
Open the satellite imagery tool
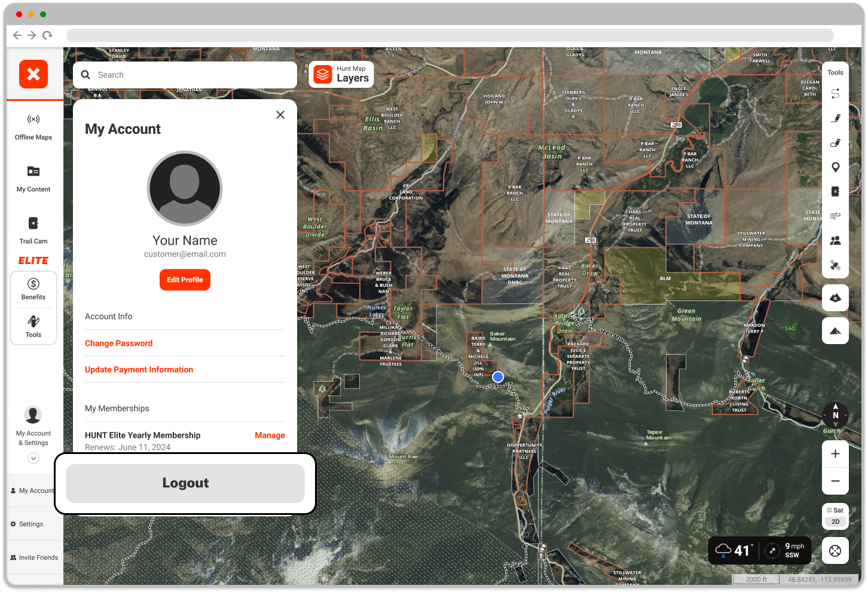click(835, 265)
